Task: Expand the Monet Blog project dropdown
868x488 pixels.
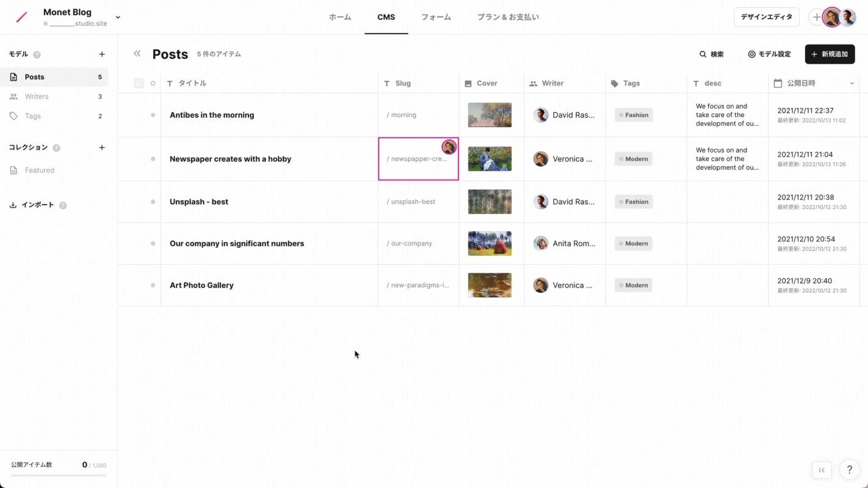Action: point(118,17)
